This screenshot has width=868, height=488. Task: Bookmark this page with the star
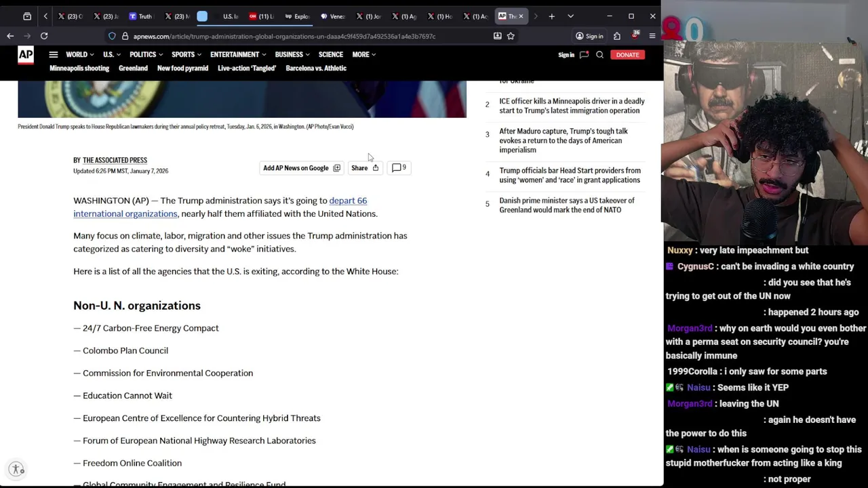[x=511, y=36]
